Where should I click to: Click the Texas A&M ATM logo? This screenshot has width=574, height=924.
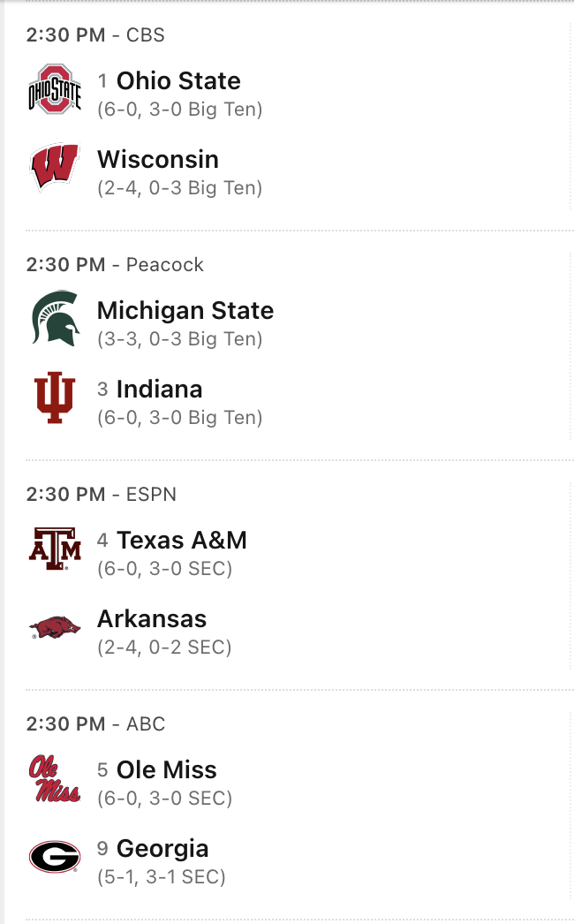(55, 548)
